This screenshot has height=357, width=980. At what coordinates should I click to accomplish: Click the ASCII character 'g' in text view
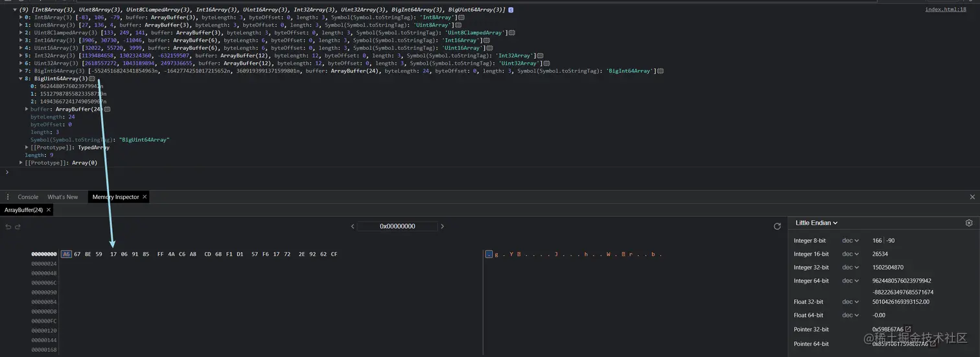[496, 255]
